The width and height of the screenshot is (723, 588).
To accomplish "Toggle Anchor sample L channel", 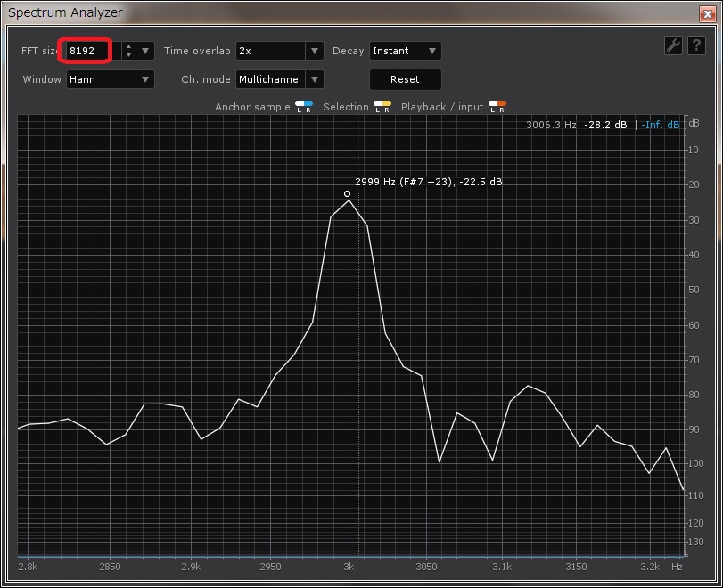I will [300, 106].
